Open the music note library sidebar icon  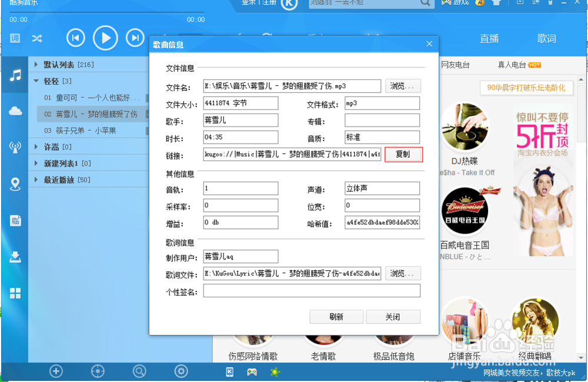tap(15, 75)
